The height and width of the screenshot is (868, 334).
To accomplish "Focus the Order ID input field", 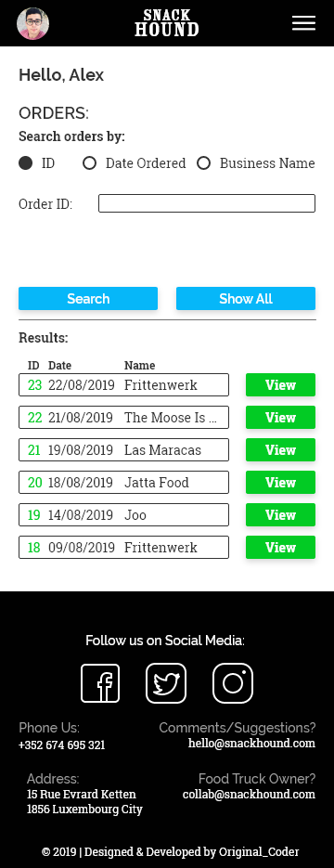I will (x=207, y=203).
